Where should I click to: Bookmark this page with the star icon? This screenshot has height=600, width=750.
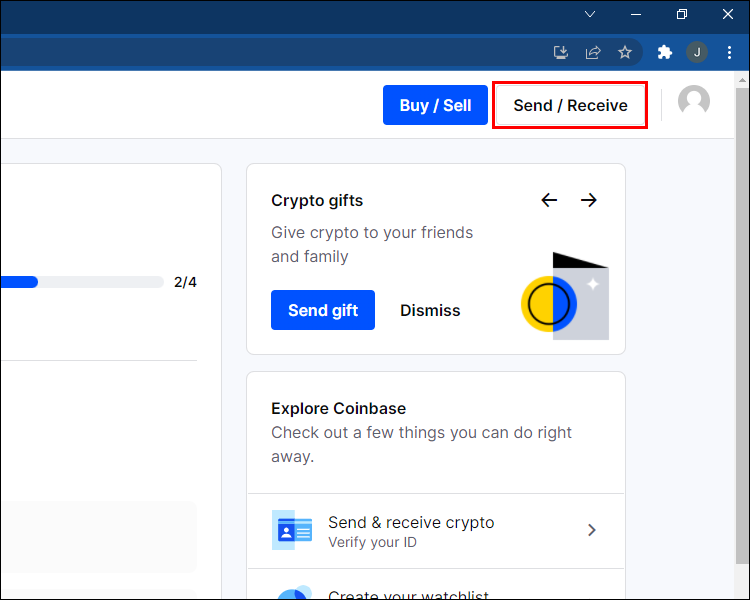point(625,52)
